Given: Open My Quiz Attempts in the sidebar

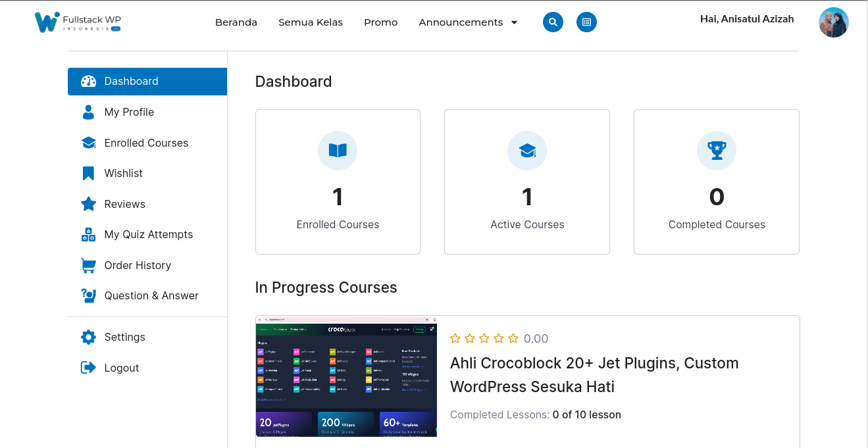Looking at the screenshot, I should coord(147,234).
